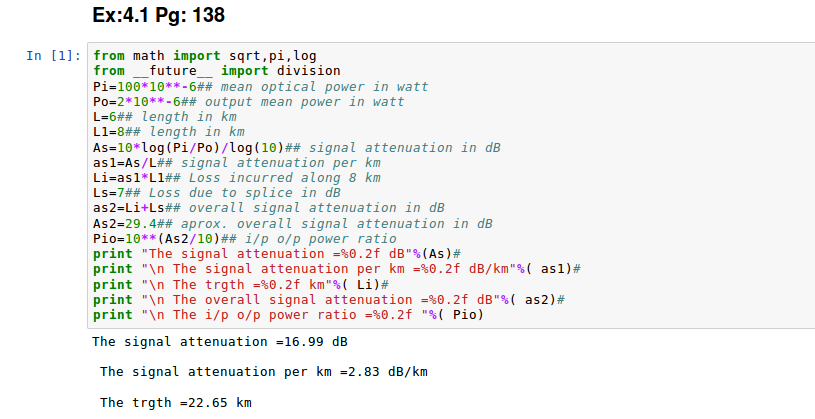The image size is (815, 419).
Task: Click the Ex:4.1 Pg: 138 heading
Action: pyautogui.click(x=157, y=16)
